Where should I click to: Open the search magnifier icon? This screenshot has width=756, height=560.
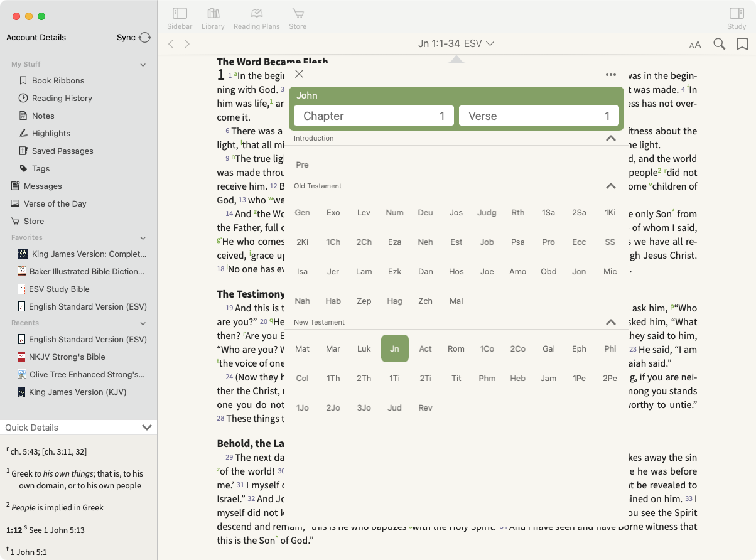[720, 44]
